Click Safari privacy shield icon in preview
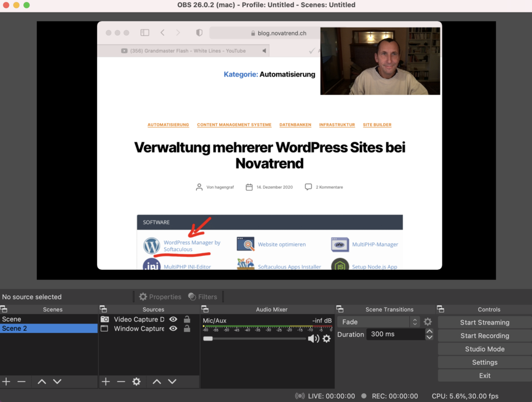The height and width of the screenshot is (402, 532). click(x=199, y=33)
